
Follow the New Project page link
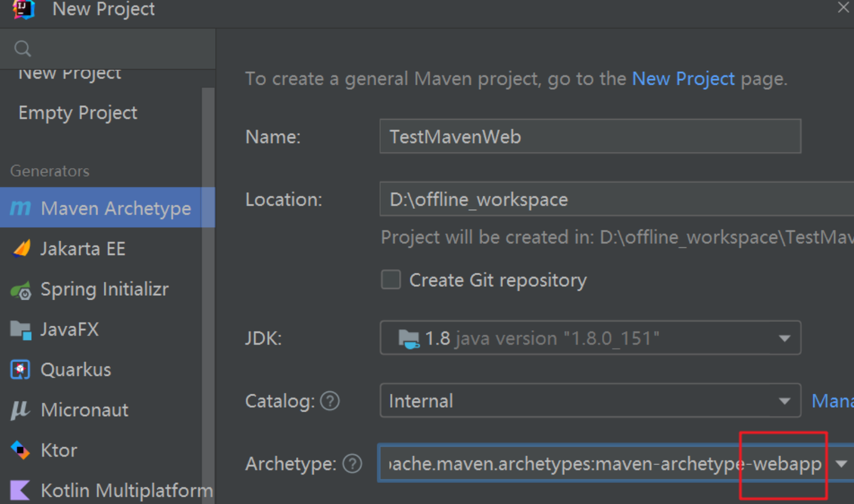(683, 79)
